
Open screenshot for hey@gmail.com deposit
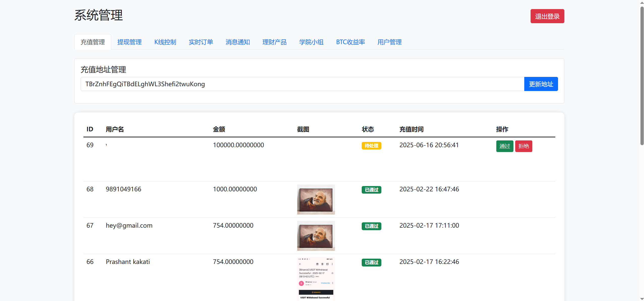316,236
